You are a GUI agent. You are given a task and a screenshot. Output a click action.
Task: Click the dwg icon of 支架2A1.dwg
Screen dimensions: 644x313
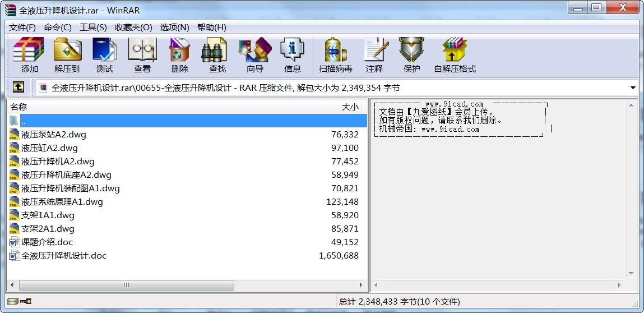click(x=15, y=229)
